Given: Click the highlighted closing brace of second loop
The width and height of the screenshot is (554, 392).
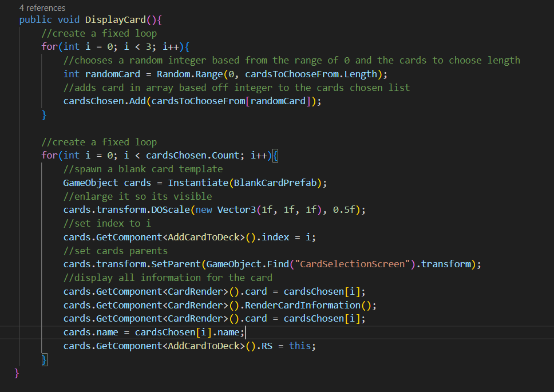Looking at the screenshot, I should [x=44, y=360].
